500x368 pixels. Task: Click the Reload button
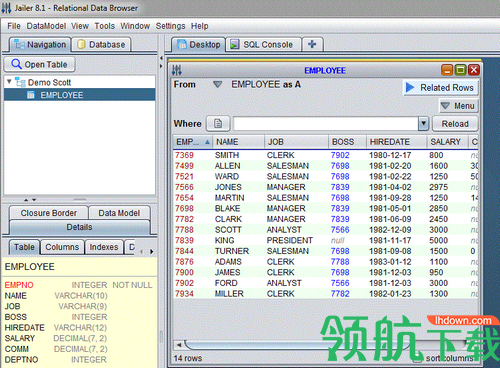tap(455, 124)
